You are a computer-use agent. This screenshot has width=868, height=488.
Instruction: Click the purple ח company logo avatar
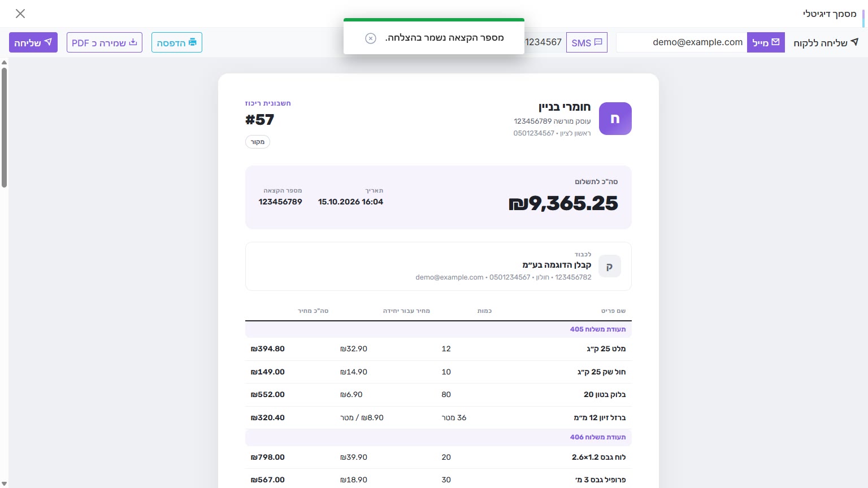615,119
